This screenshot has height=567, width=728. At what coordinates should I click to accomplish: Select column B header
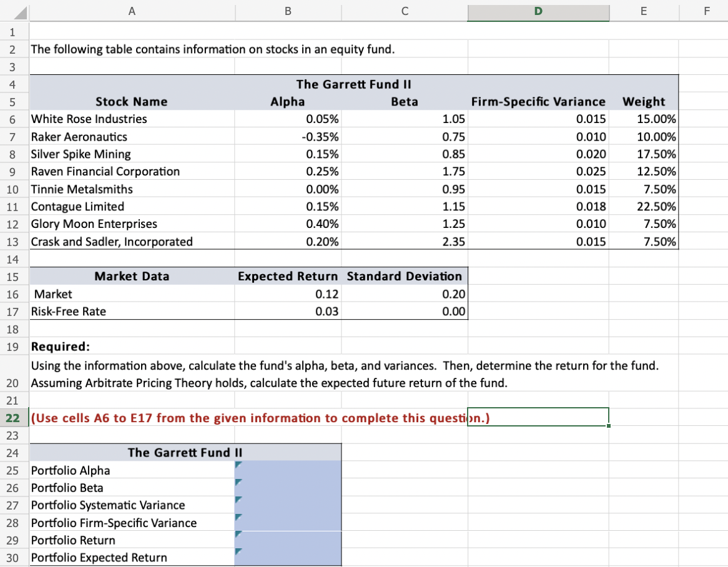point(288,12)
